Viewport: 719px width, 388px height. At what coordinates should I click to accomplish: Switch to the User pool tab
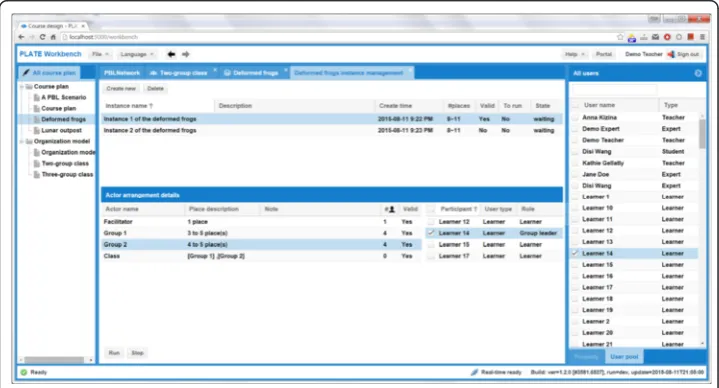click(624, 356)
